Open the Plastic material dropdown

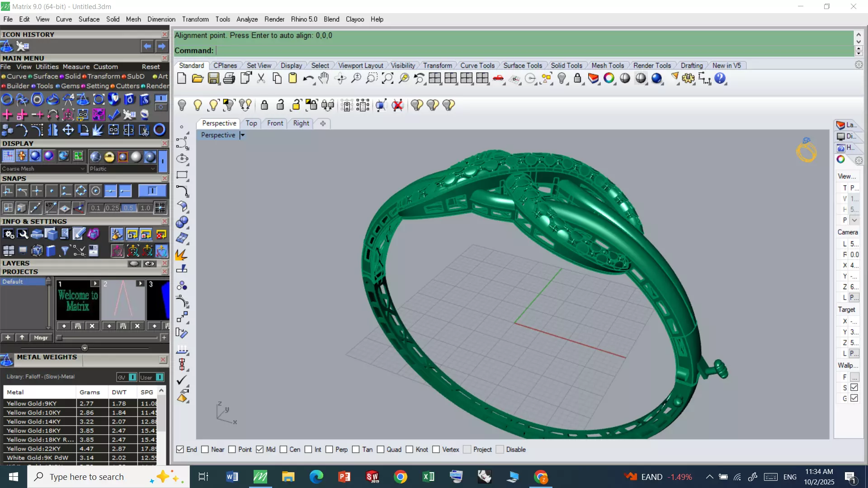click(122, 169)
